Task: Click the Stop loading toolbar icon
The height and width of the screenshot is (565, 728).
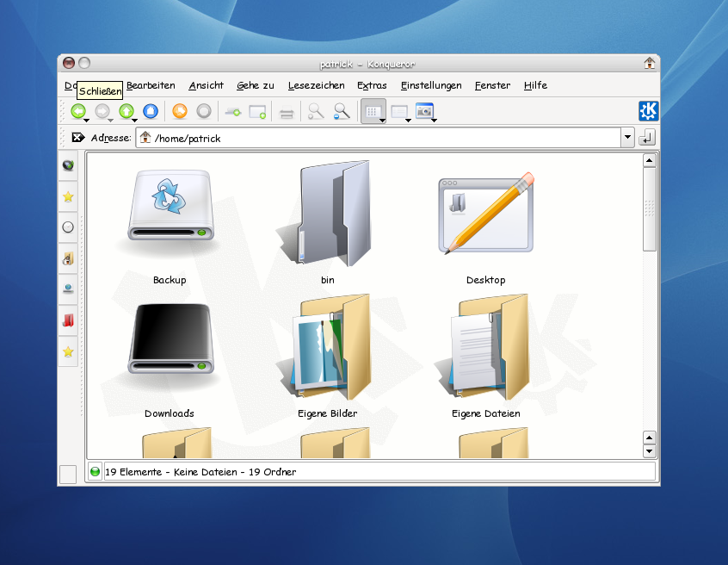Action: 204,111
